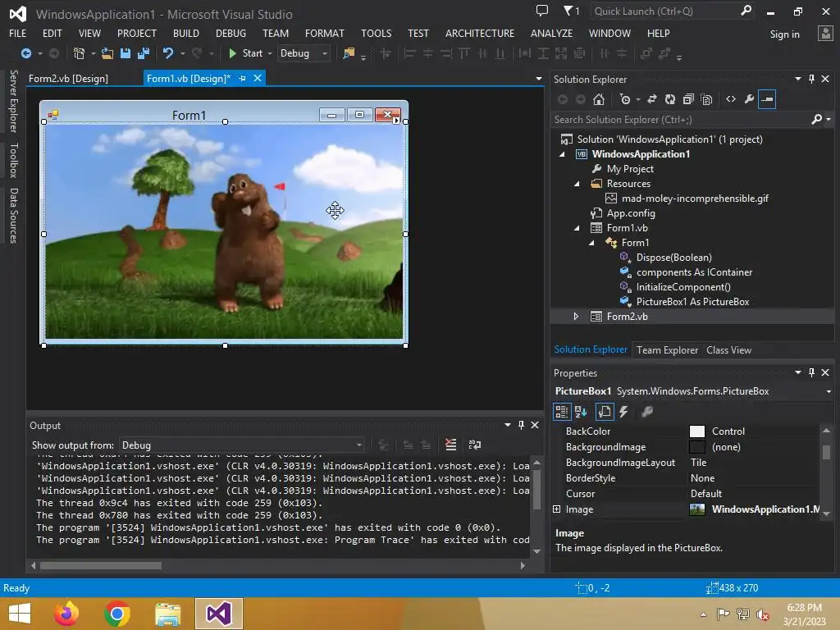840x630 pixels.
Task: Click the Properties wrench icon in Solution Explorer
Action: [749, 98]
